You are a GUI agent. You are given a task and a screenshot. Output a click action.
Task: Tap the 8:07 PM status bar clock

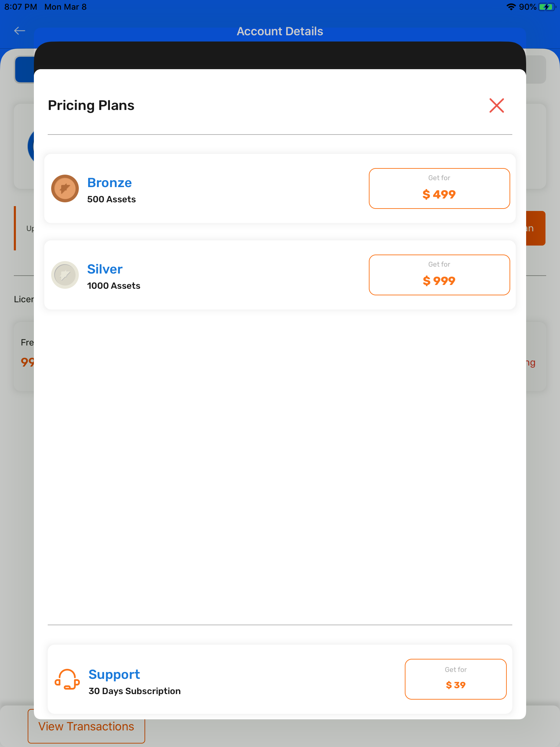click(21, 7)
